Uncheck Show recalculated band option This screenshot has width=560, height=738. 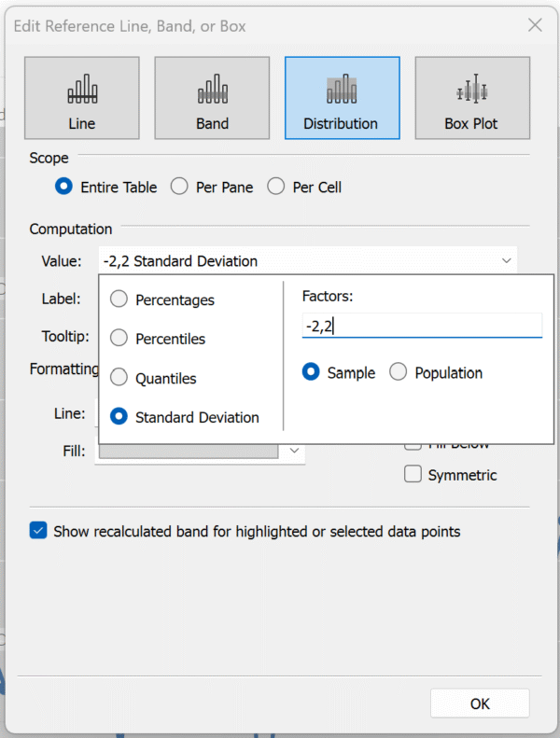38,531
